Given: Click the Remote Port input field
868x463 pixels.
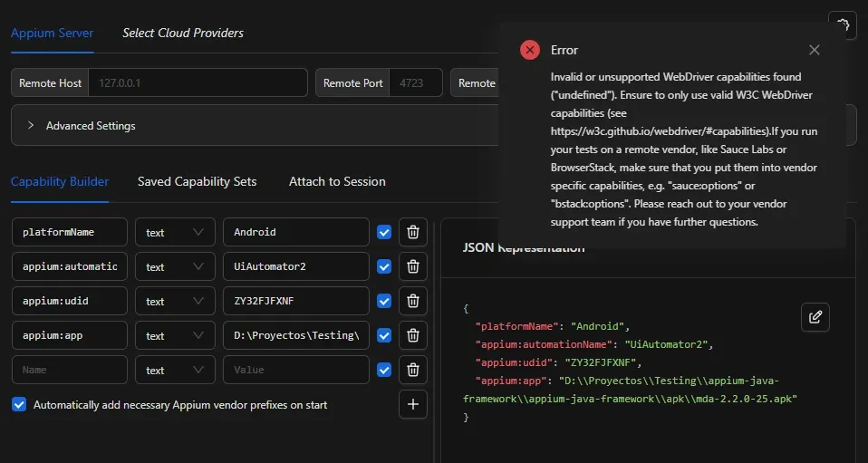Looking at the screenshot, I should tap(416, 83).
